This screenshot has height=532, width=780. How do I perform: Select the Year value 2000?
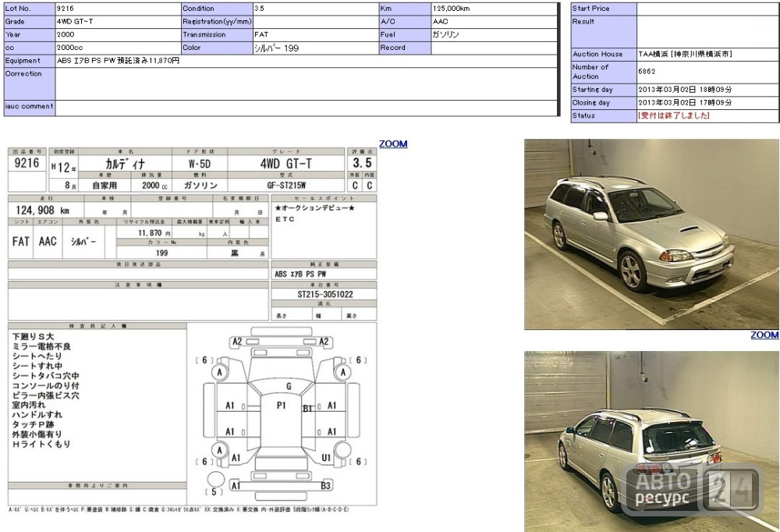66,34
